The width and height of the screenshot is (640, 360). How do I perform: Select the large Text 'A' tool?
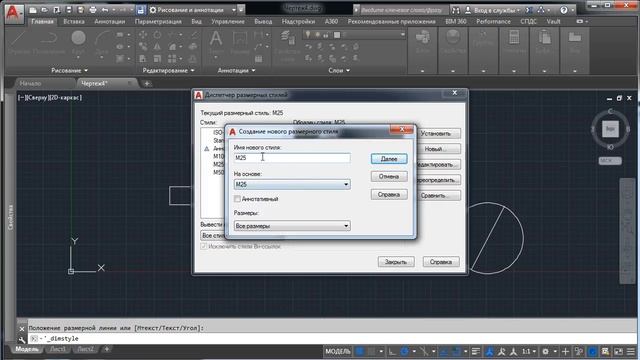point(216,39)
